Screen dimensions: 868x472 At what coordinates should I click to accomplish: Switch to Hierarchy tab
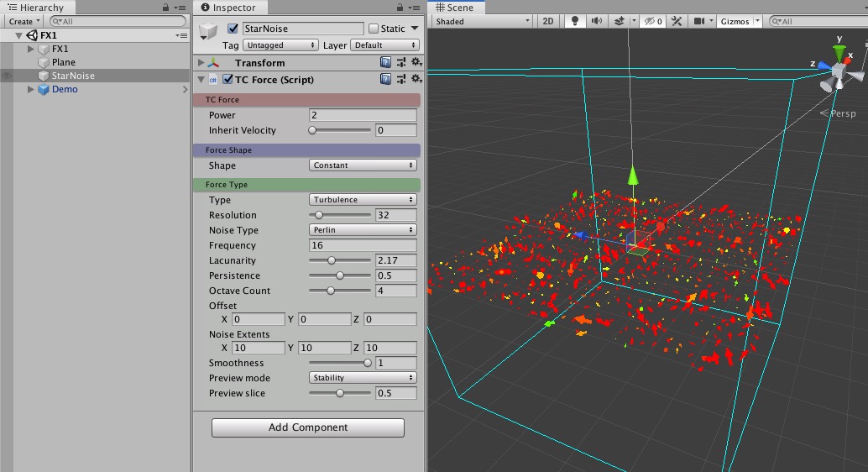point(36,8)
